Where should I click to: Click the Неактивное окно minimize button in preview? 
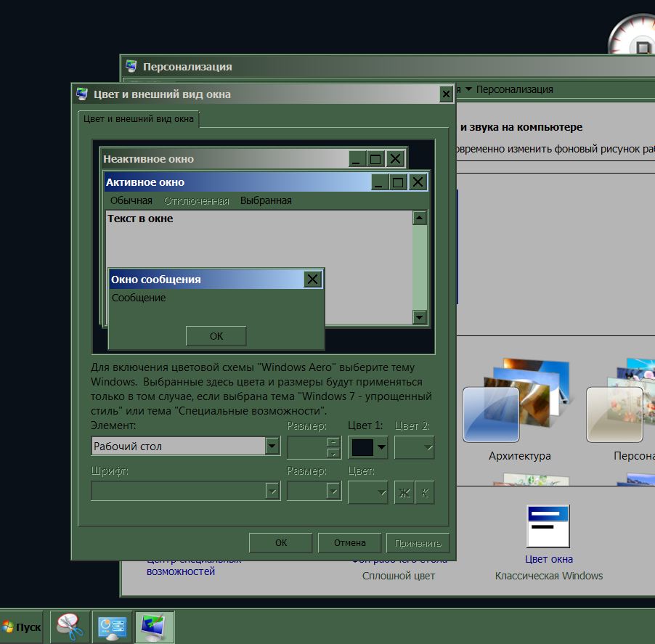point(357,159)
